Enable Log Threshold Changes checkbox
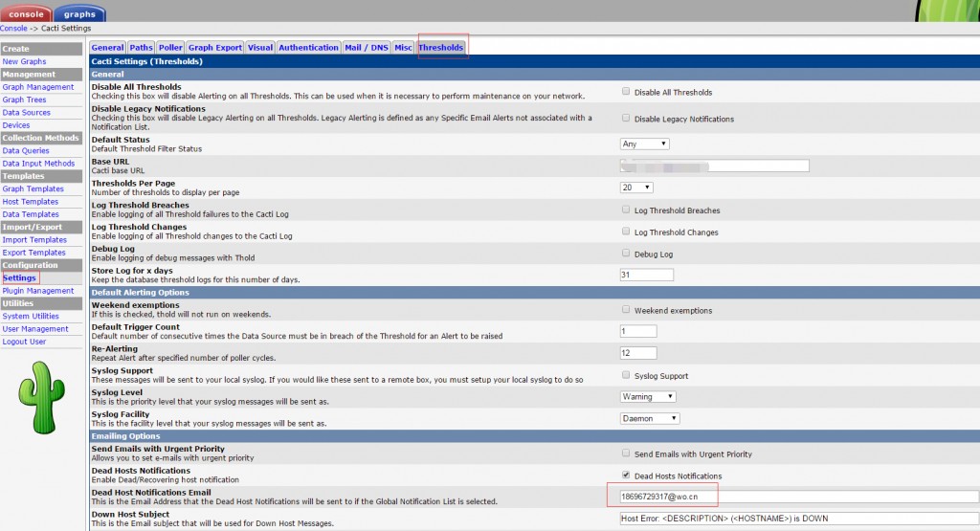The width and height of the screenshot is (980, 531). click(626, 232)
